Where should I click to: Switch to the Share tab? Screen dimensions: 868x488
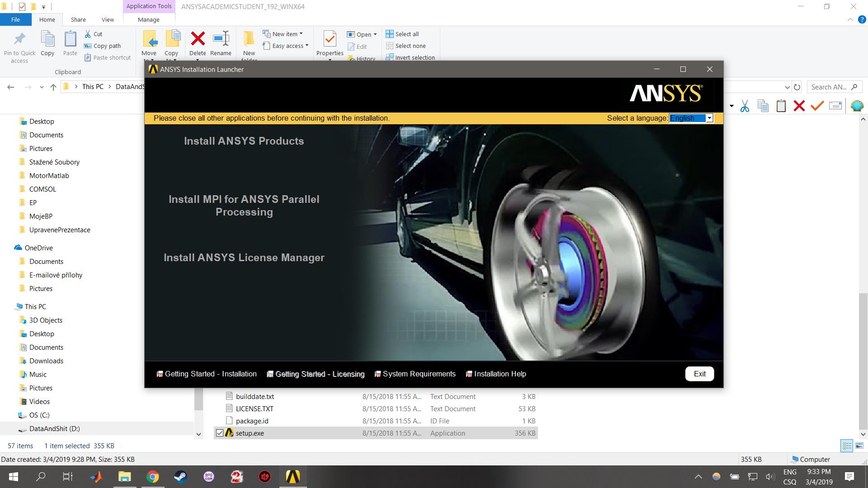(78, 19)
